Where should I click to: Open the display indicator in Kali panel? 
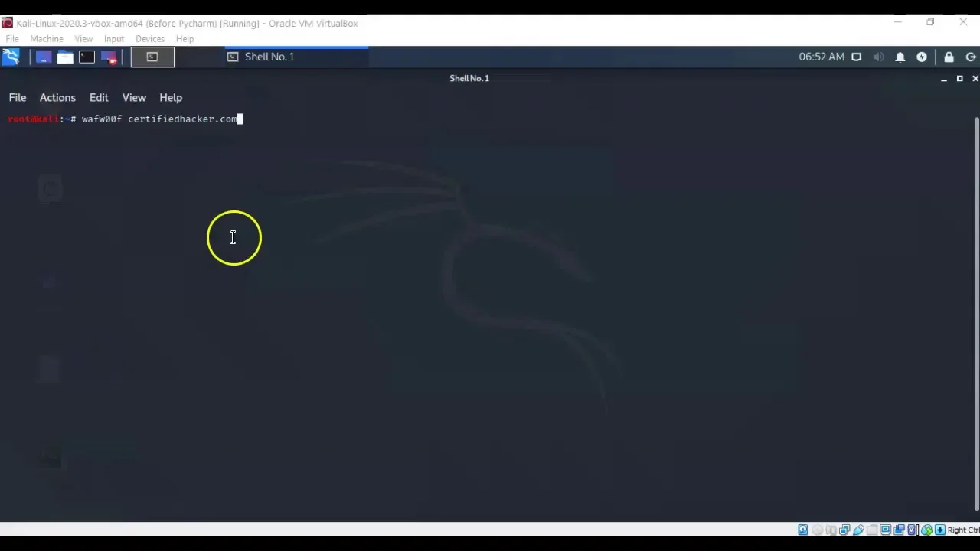pos(857,57)
